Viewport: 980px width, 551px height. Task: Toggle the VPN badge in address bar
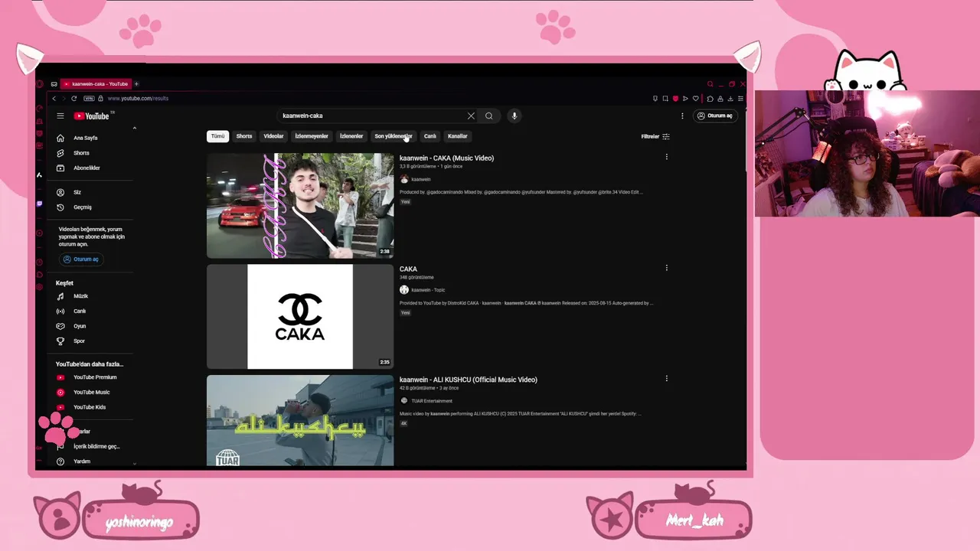tap(89, 99)
